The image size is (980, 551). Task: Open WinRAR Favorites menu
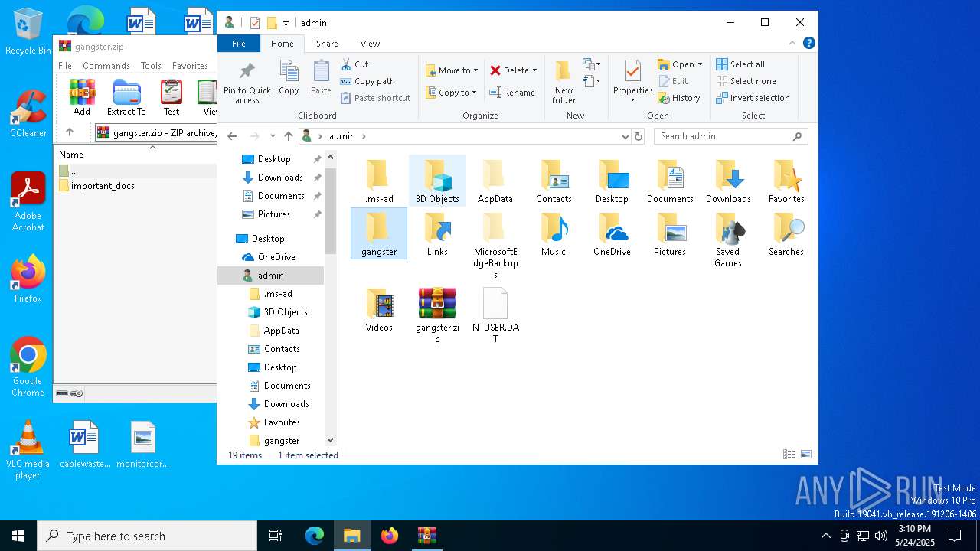click(x=190, y=66)
